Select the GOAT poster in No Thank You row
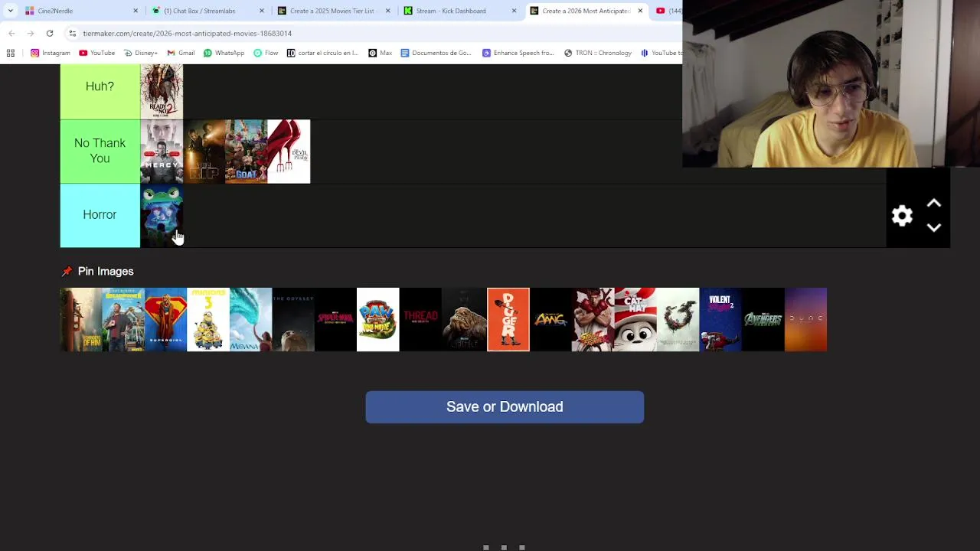The height and width of the screenshot is (551, 980). [x=247, y=151]
